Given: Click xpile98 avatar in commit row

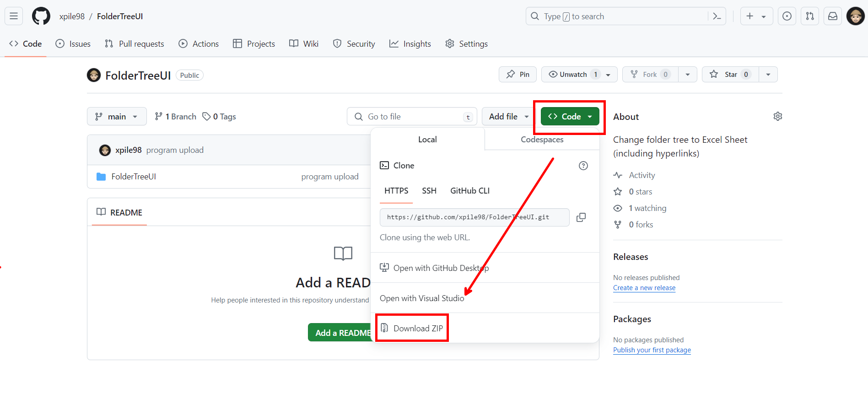Looking at the screenshot, I should pyautogui.click(x=105, y=150).
